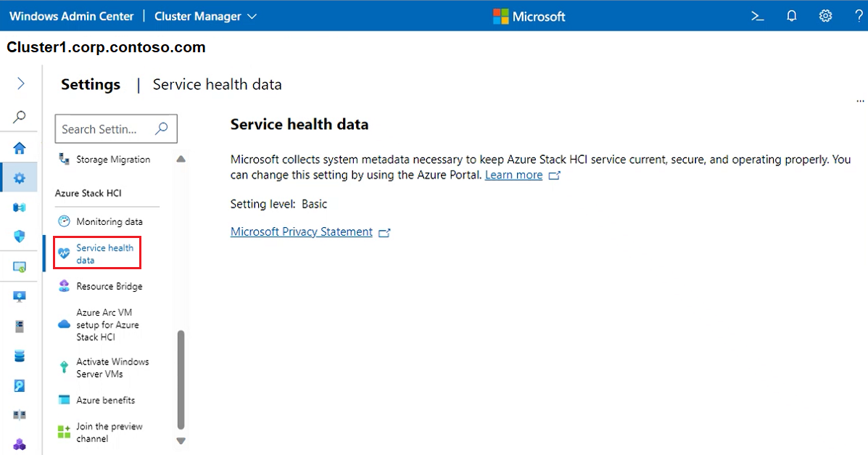This screenshot has height=455, width=868.
Task: Select the Service health data menu item
Action: (x=97, y=253)
